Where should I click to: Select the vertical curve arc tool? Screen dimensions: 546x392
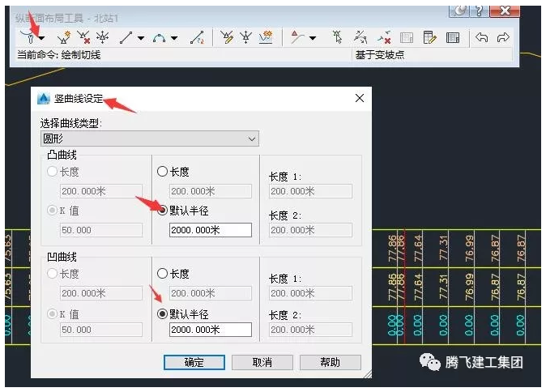coord(159,37)
